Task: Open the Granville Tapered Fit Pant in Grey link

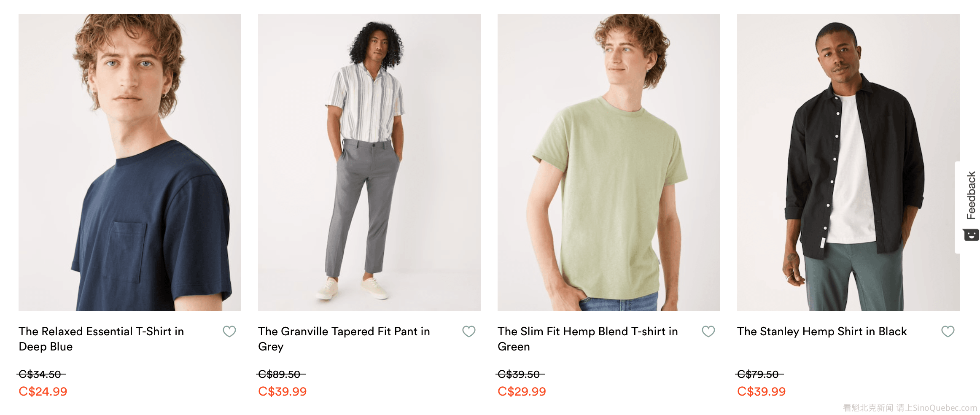Action: [x=344, y=339]
